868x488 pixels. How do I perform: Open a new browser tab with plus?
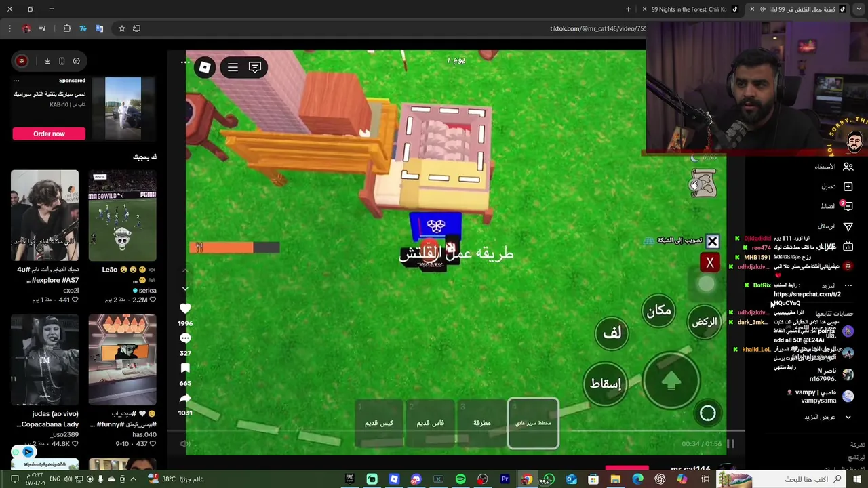628,9
